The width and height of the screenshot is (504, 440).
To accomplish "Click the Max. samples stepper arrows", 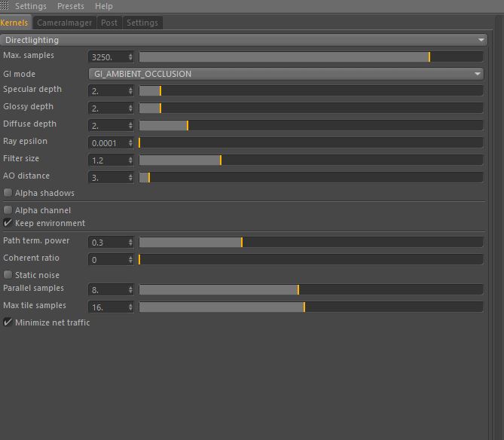I will coord(130,57).
